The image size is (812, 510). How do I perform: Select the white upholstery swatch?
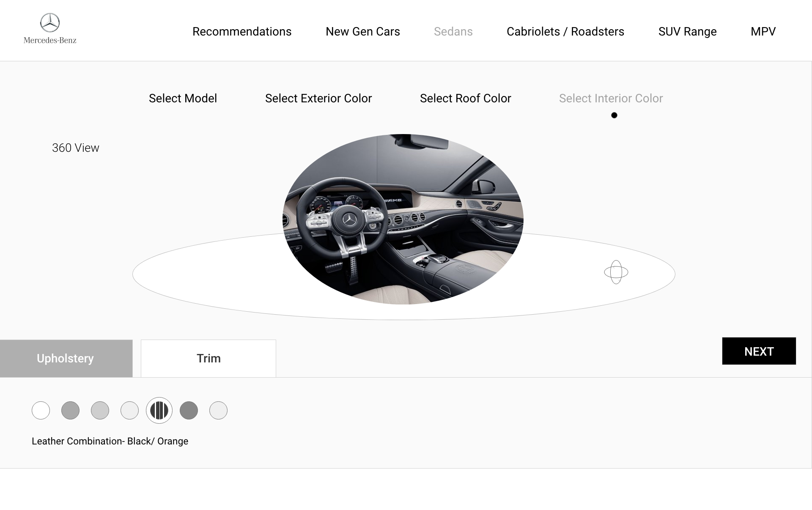(41, 410)
